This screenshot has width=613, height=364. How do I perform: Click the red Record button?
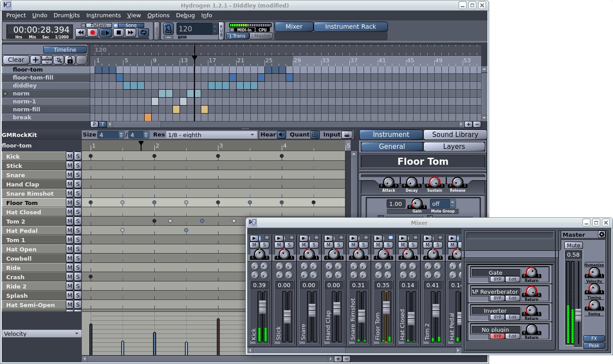[92, 32]
